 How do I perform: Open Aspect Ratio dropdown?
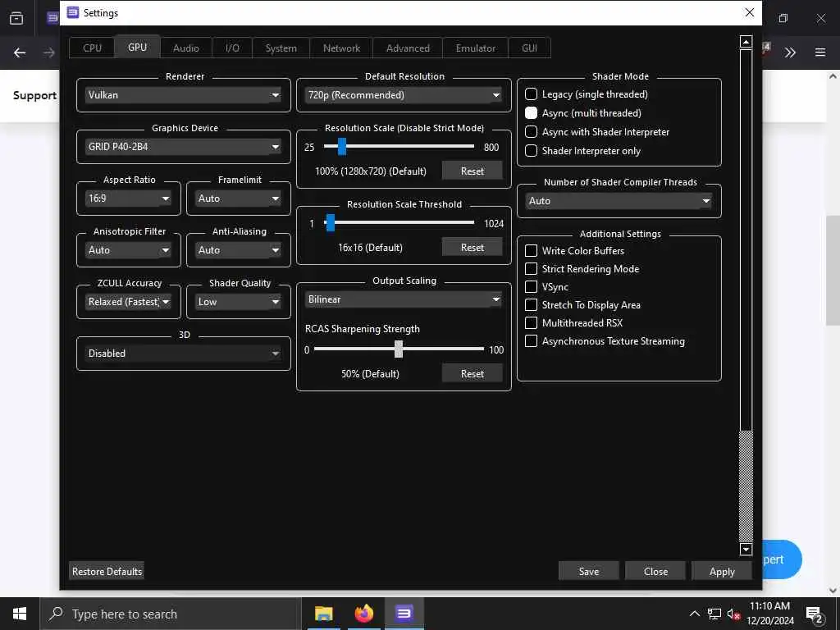pyautogui.click(x=129, y=199)
